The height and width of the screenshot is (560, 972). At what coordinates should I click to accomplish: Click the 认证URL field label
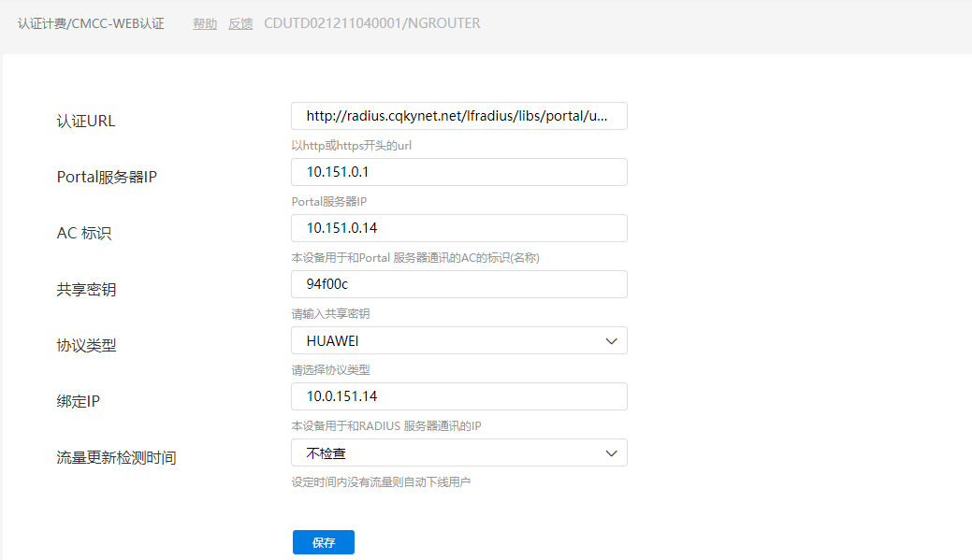tap(86, 122)
